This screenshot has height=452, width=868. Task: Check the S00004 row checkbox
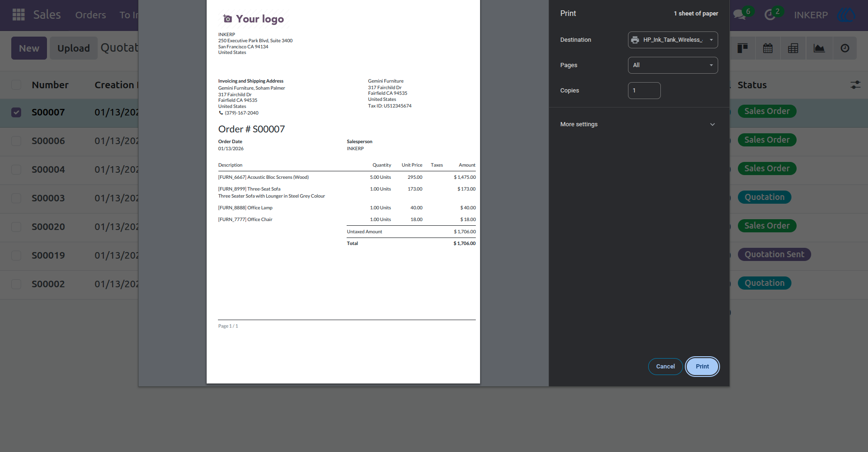click(16, 170)
